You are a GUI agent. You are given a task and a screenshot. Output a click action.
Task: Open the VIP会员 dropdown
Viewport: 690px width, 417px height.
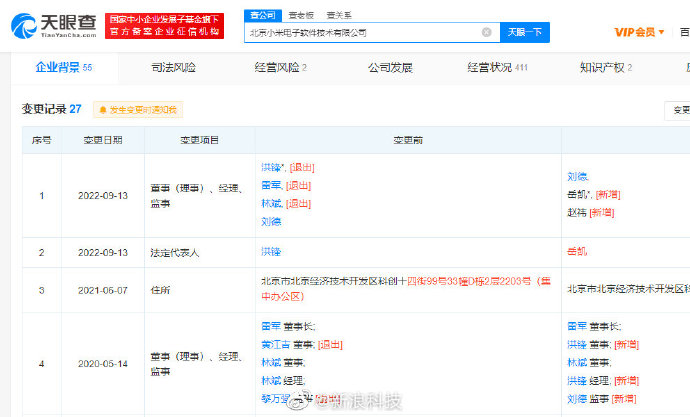[x=640, y=32]
